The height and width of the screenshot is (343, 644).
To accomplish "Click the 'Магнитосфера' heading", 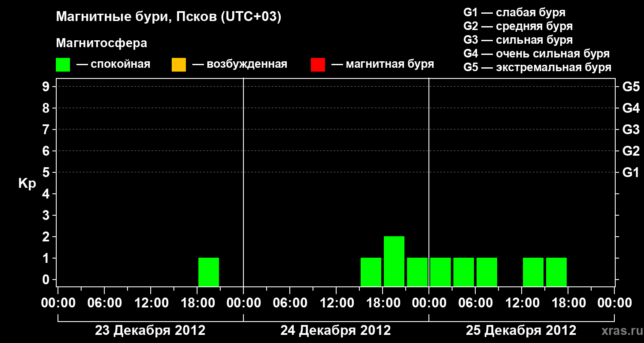I will coord(102,43).
